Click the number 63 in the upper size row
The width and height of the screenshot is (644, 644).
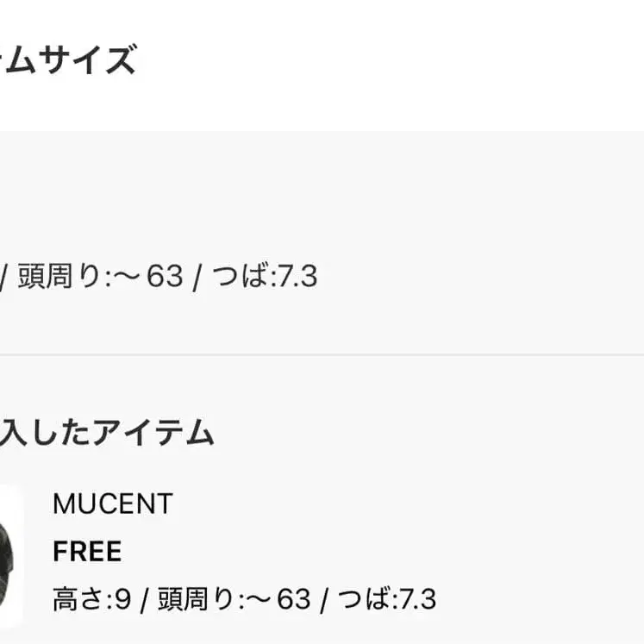165,277
